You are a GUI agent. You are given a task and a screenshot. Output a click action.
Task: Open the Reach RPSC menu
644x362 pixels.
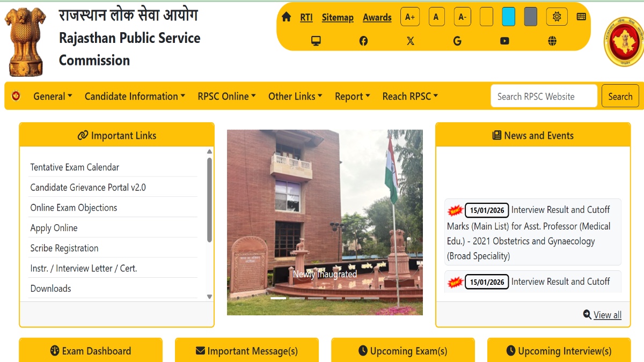410,97
